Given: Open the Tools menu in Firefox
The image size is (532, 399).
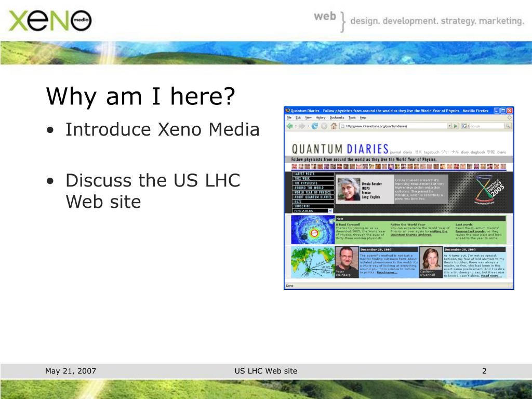Looking at the screenshot, I should click(352, 118).
